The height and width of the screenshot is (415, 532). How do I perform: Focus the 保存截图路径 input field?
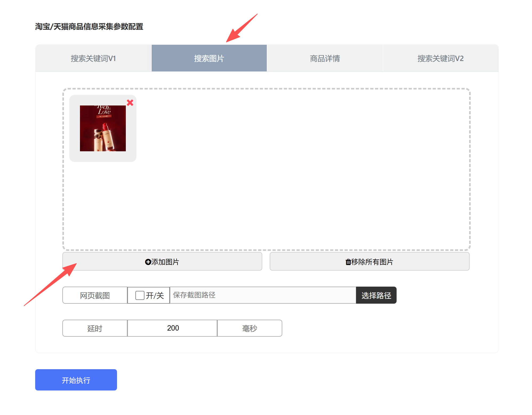tap(263, 295)
